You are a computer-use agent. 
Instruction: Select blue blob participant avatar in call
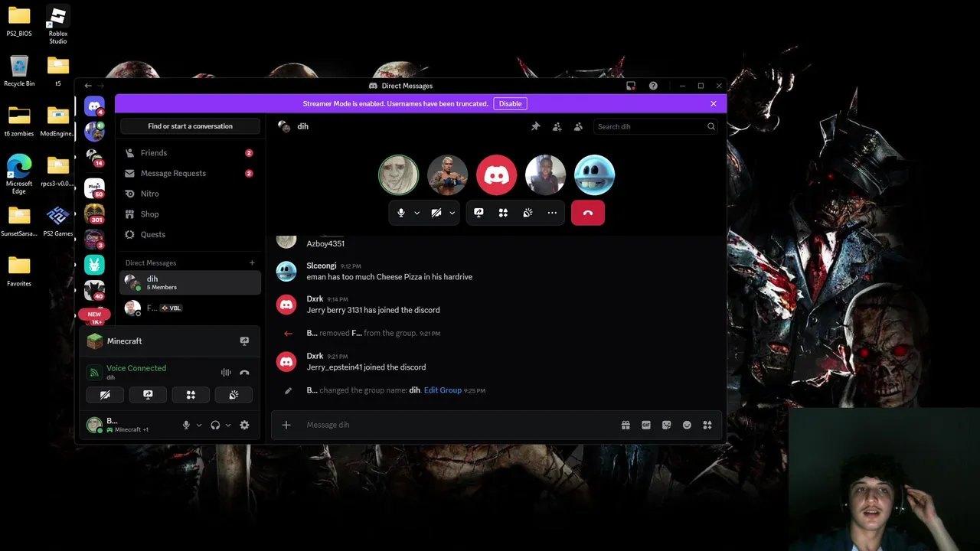[594, 174]
